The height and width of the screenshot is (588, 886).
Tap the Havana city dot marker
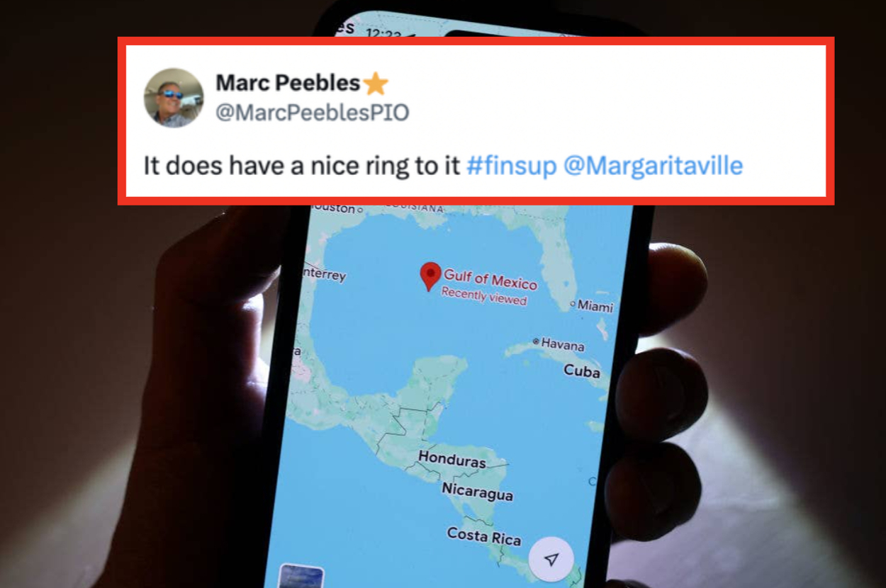[x=536, y=341]
